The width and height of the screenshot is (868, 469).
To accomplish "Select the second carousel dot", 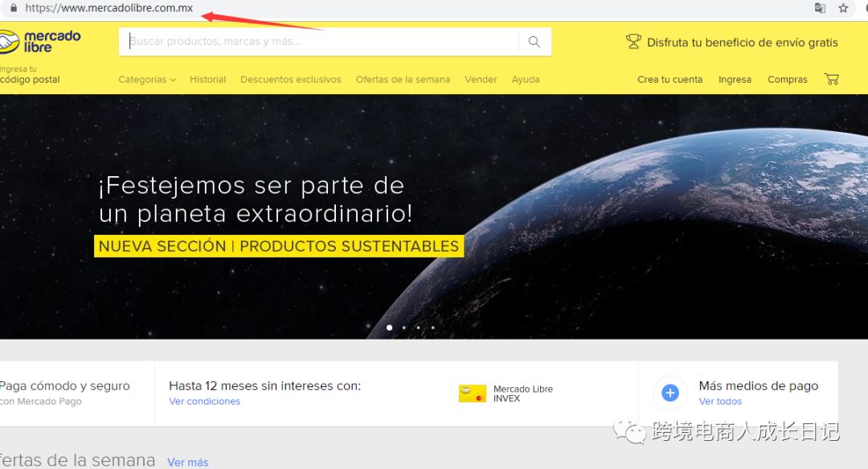I will point(404,327).
